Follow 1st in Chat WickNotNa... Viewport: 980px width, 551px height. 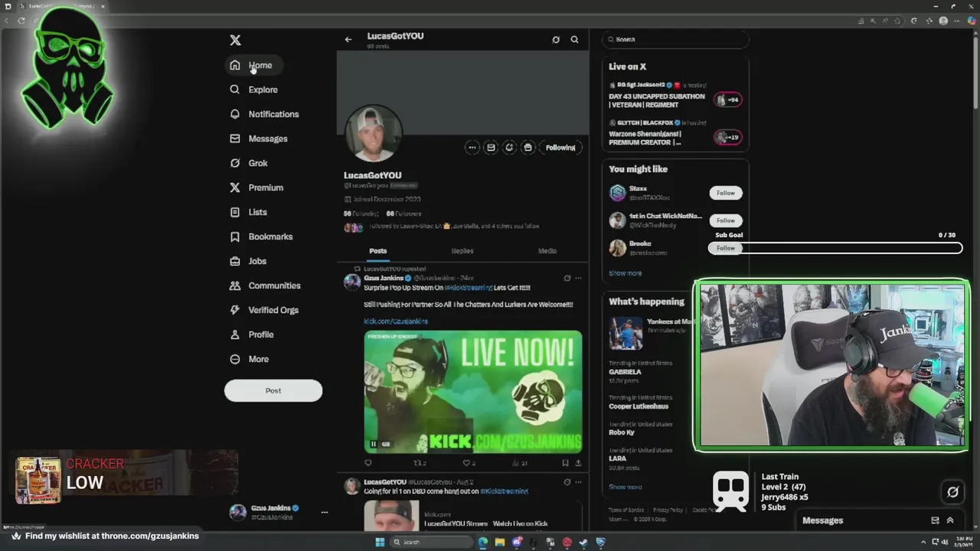pos(726,220)
